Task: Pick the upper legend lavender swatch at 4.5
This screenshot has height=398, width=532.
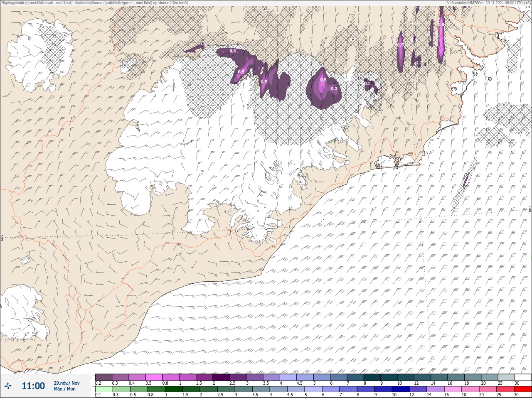Action: point(305,377)
